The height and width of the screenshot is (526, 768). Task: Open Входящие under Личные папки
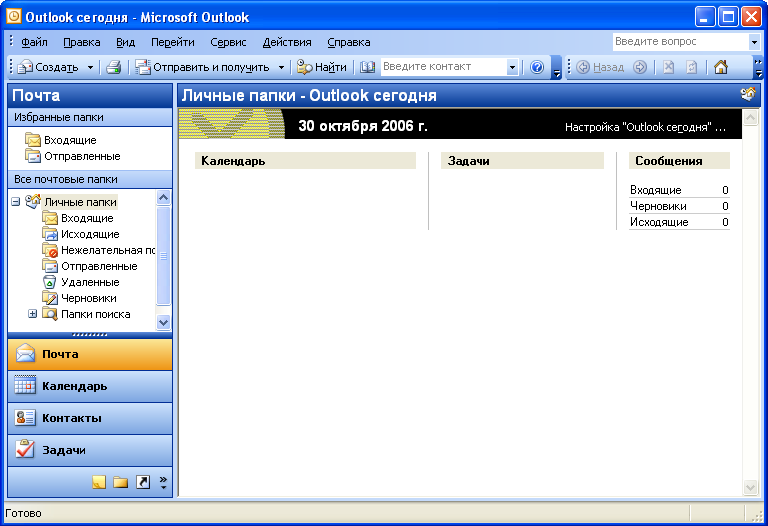click(78, 218)
